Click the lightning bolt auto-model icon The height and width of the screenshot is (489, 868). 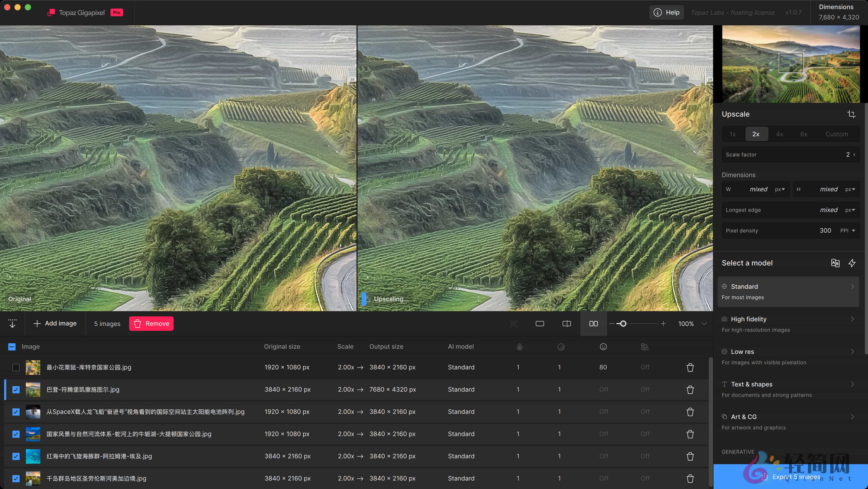point(852,263)
